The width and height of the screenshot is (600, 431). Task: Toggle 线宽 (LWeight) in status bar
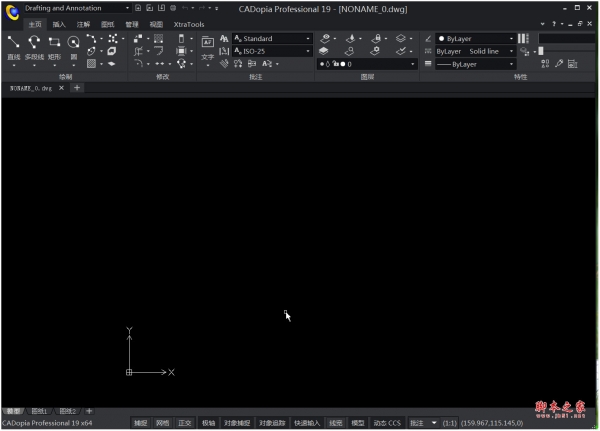pos(336,423)
